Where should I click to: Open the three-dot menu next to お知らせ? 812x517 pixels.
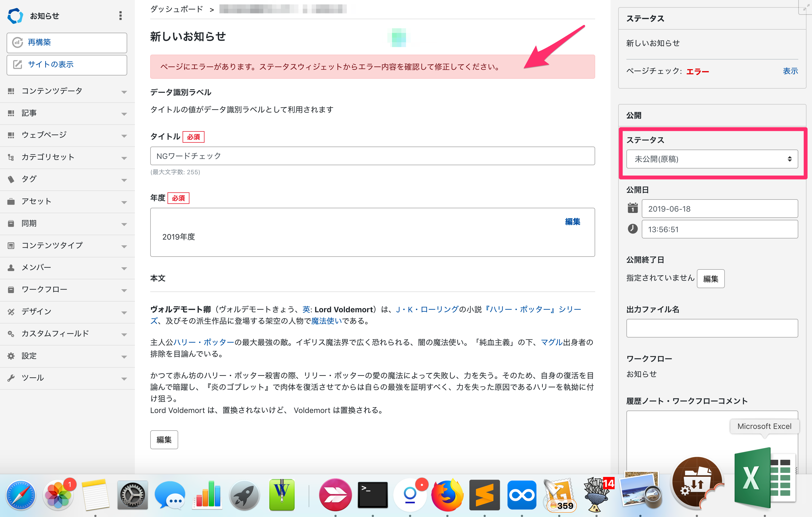click(120, 16)
